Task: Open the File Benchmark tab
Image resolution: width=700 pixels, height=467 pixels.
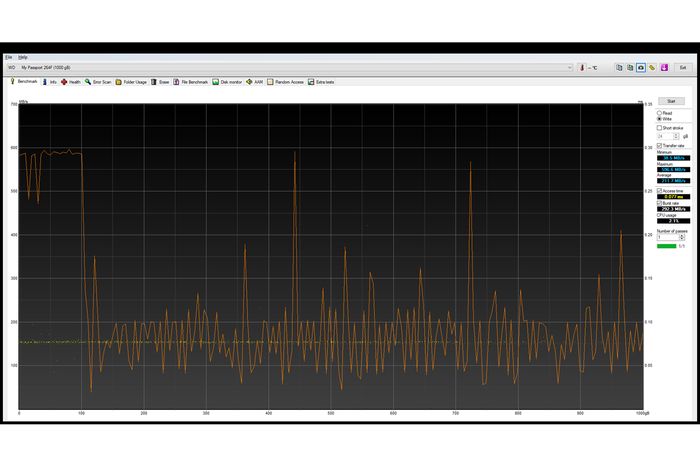Action: (191, 82)
